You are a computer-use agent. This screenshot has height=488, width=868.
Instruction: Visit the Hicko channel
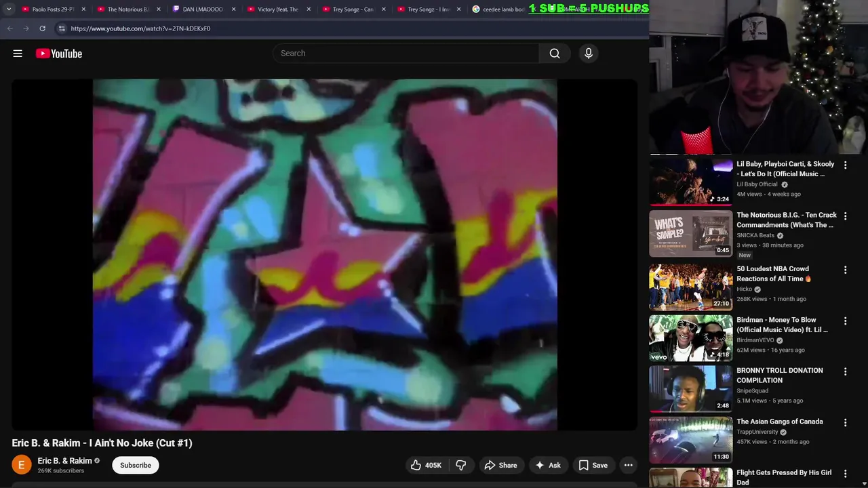(x=744, y=289)
